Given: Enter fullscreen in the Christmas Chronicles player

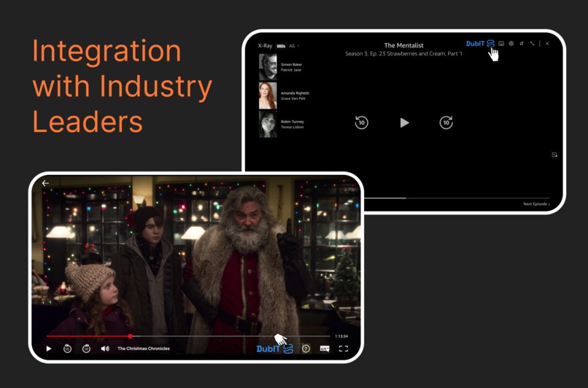Looking at the screenshot, I should pyautogui.click(x=344, y=349).
